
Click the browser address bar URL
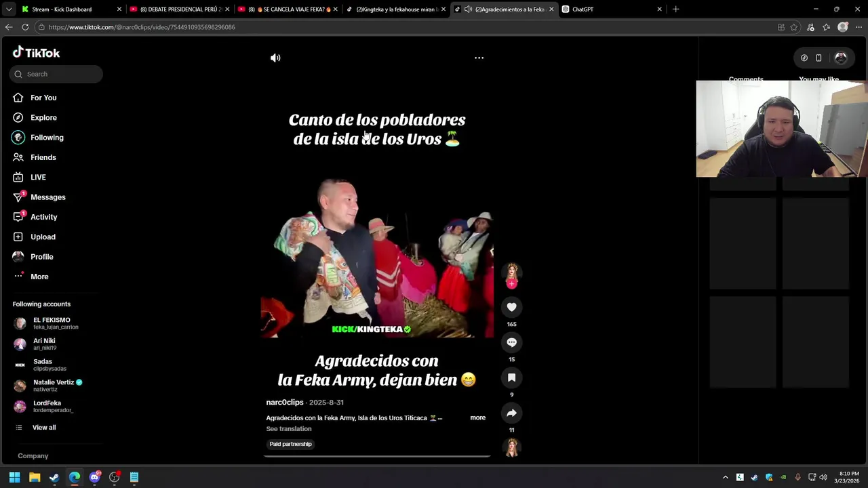click(142, 27)
